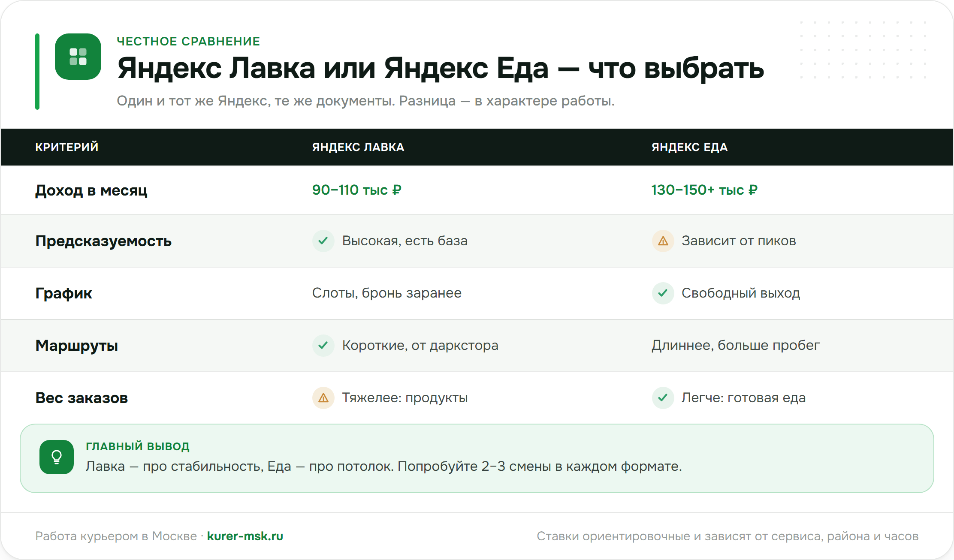This screenshot has width=954, height=560.
Task: Select the Доход в месяц row label
Action: (x=91, y=190)
